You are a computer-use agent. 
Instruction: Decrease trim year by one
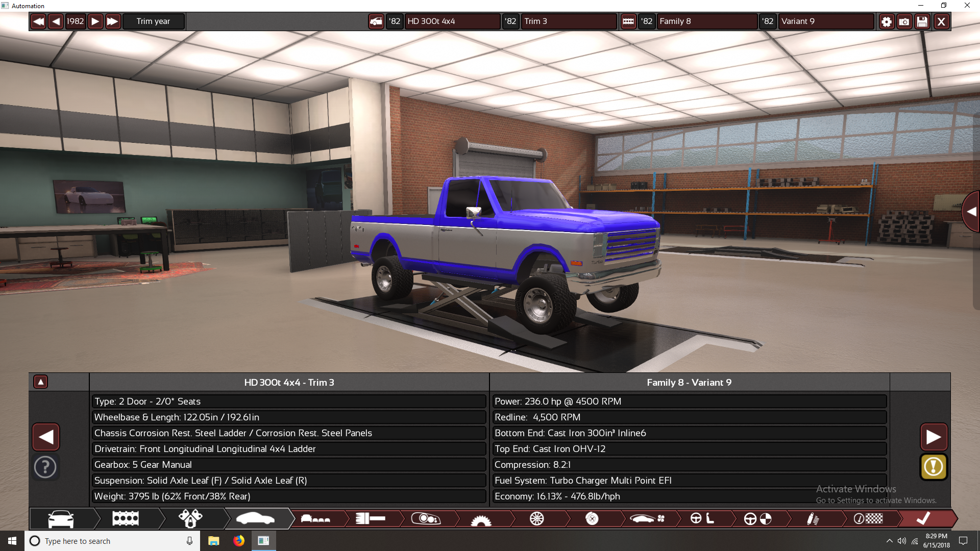(x=56, y=21)
